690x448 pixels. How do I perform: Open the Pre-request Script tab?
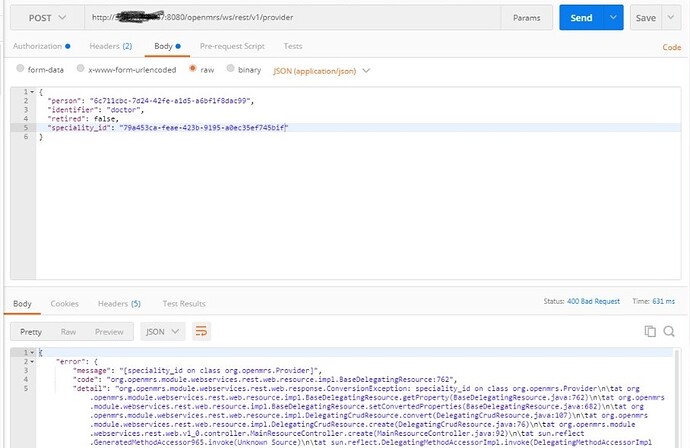(x=232, y=46)
